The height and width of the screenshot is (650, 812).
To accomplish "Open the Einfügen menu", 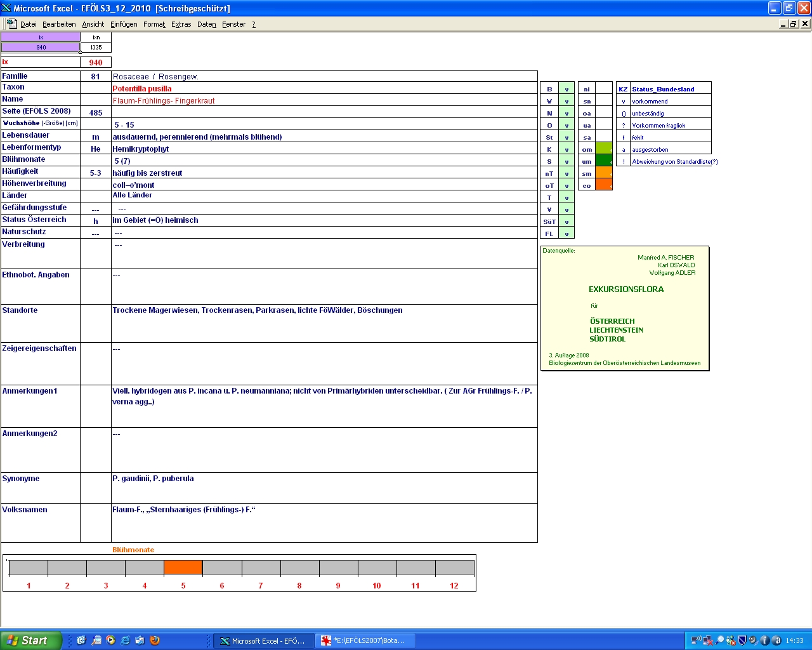I will [x=124, y=24].
